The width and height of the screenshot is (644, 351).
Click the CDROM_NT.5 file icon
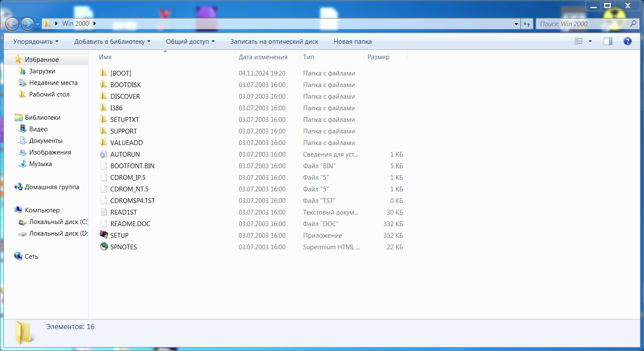point(103,189)
